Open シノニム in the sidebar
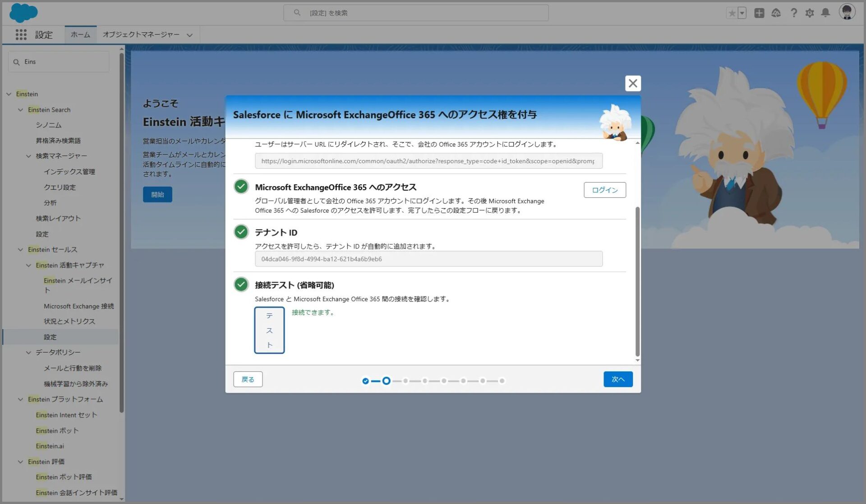 [x=49, y=125]
